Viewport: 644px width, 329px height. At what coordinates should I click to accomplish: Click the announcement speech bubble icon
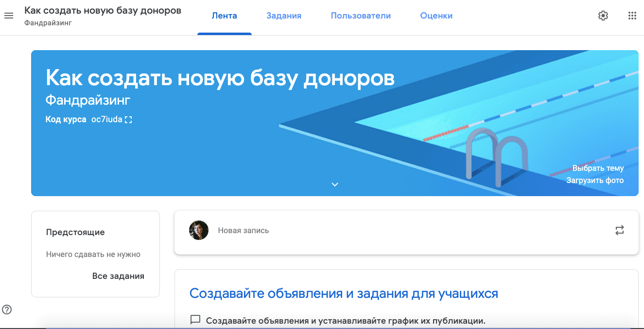(x=195, y=320)
